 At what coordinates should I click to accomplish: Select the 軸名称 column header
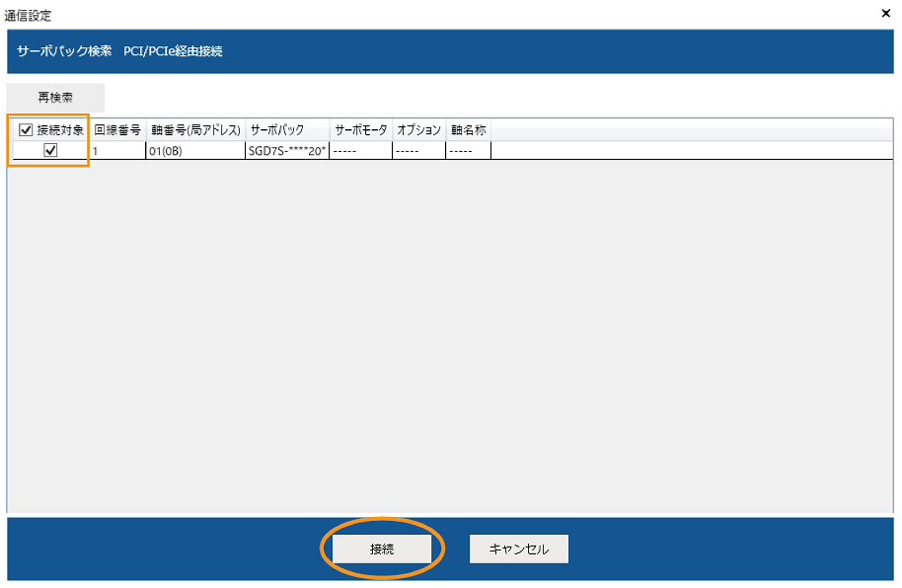468,129
